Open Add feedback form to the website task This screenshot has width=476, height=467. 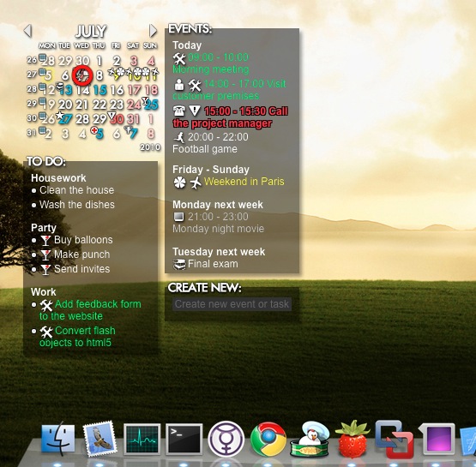90,310
